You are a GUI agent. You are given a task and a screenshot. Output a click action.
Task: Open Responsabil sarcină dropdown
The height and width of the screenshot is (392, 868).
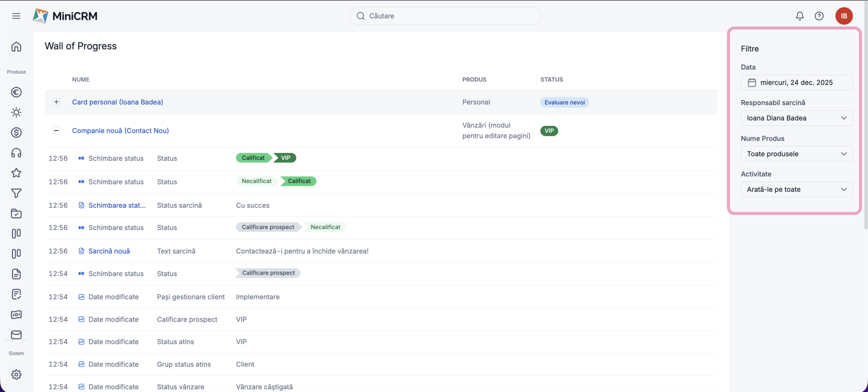(x=796, y=118)
